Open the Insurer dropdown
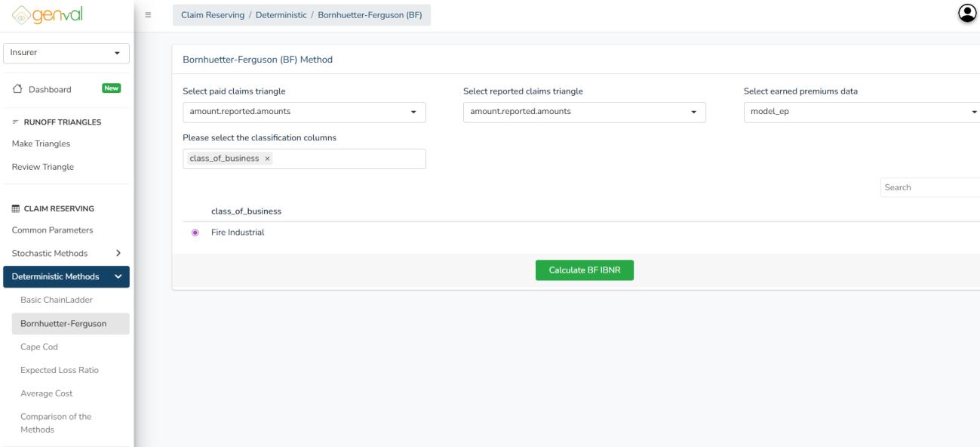The image size is (980, 447). coord(66,54)
